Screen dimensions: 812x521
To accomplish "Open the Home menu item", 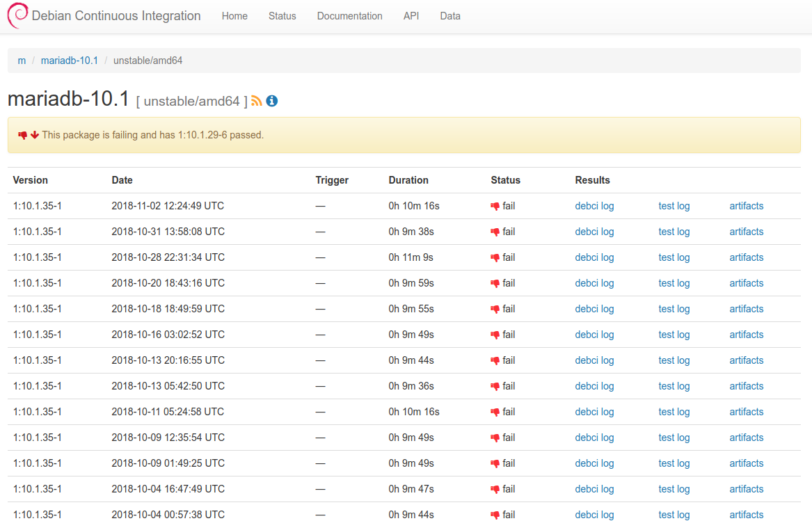I will pyautogui.click(x=234, y=16).
